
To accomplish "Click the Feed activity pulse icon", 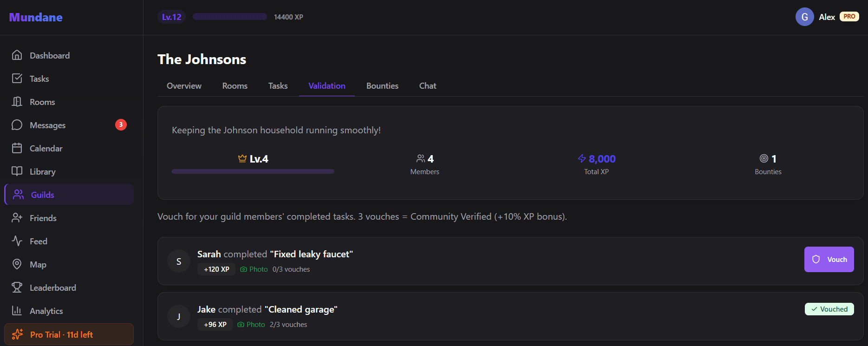I will [x=17, y=241].
